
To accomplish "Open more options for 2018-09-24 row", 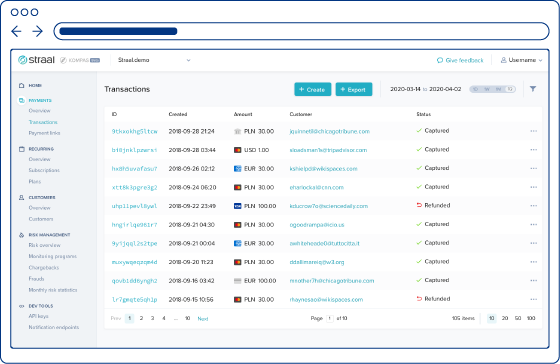I will pos(534,187).
